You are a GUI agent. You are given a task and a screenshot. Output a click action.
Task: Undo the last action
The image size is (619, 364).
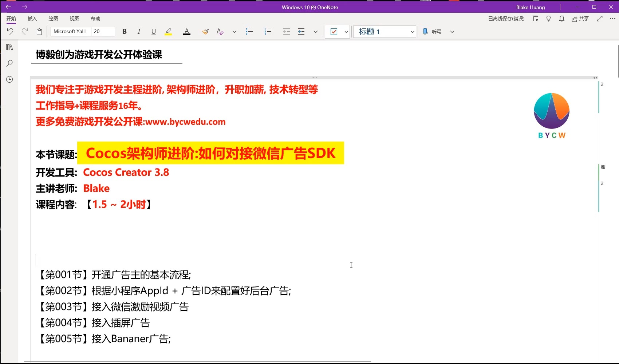point(10,32)
